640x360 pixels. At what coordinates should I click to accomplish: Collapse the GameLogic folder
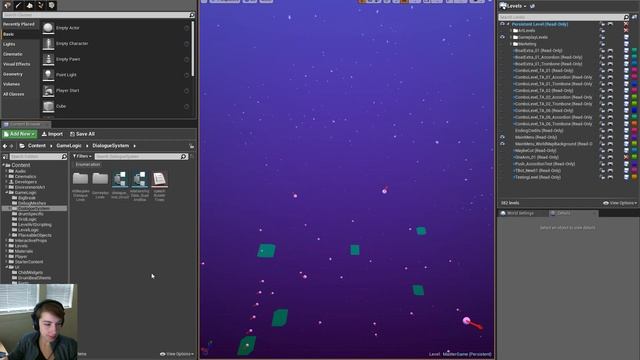click(x=7, y=192)
